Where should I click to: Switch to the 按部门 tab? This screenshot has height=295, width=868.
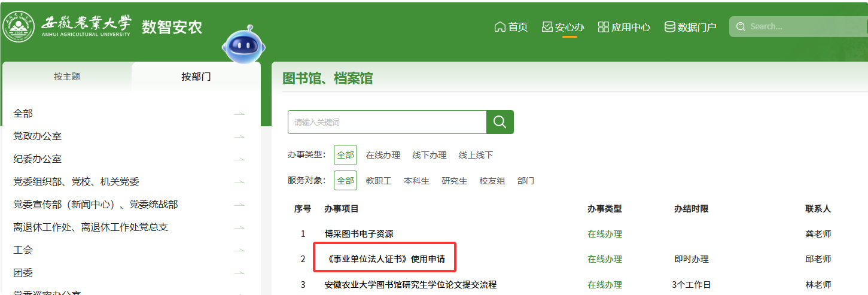pos(196,77)
